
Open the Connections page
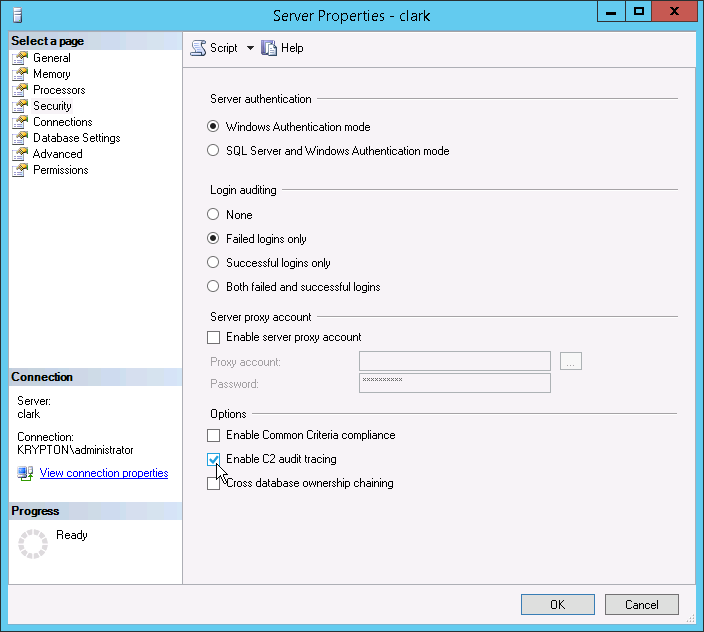pos(63,122)
